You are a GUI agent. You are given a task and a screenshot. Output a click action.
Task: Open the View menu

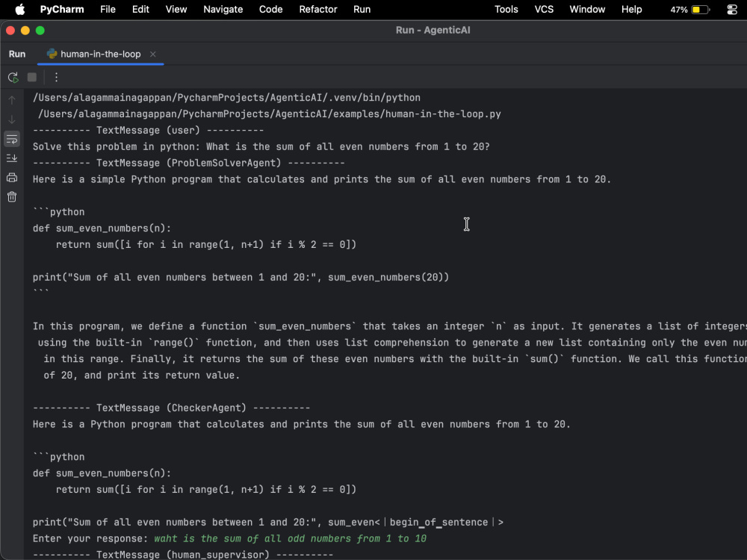(x=176, y=10)
